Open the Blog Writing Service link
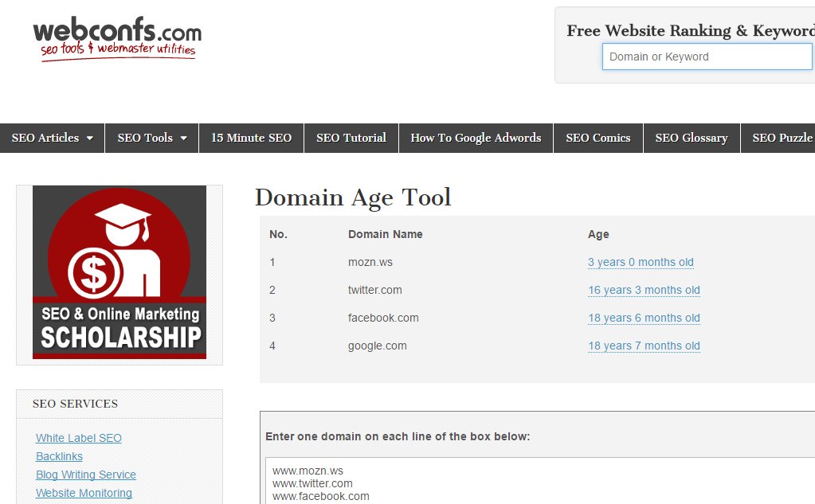 coord(86,475)
